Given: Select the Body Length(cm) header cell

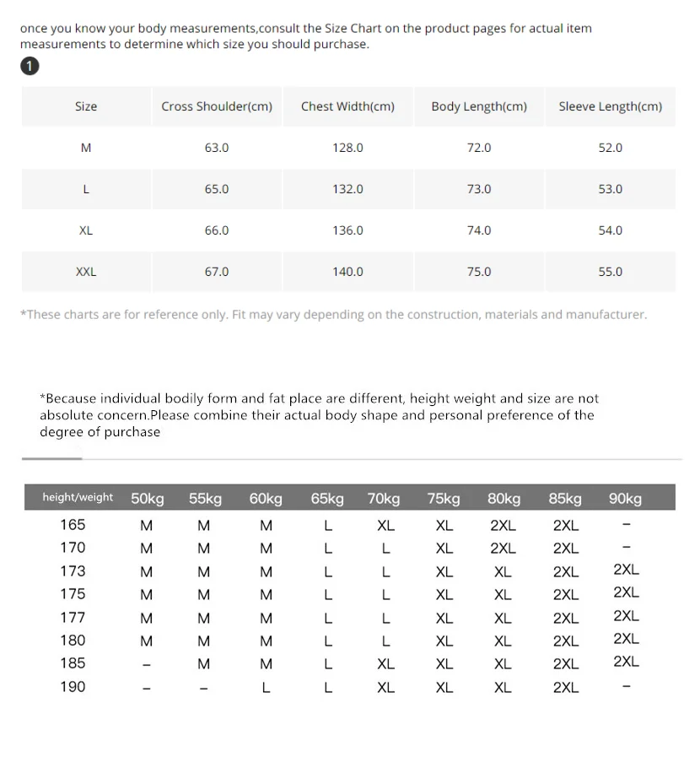Looking at the screenshot, I should (x=479, y=106).
